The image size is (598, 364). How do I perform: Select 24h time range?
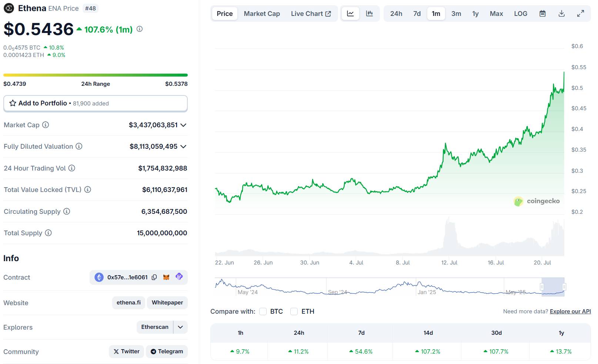(396, 14)
